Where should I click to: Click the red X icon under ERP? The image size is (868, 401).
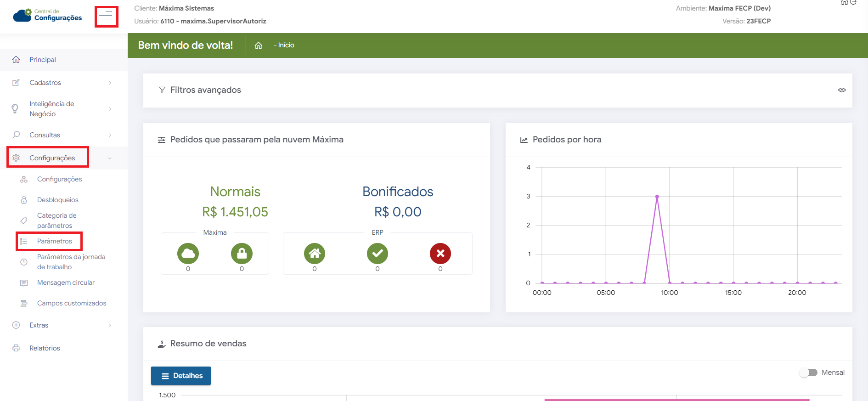click(x=440, y=254)
